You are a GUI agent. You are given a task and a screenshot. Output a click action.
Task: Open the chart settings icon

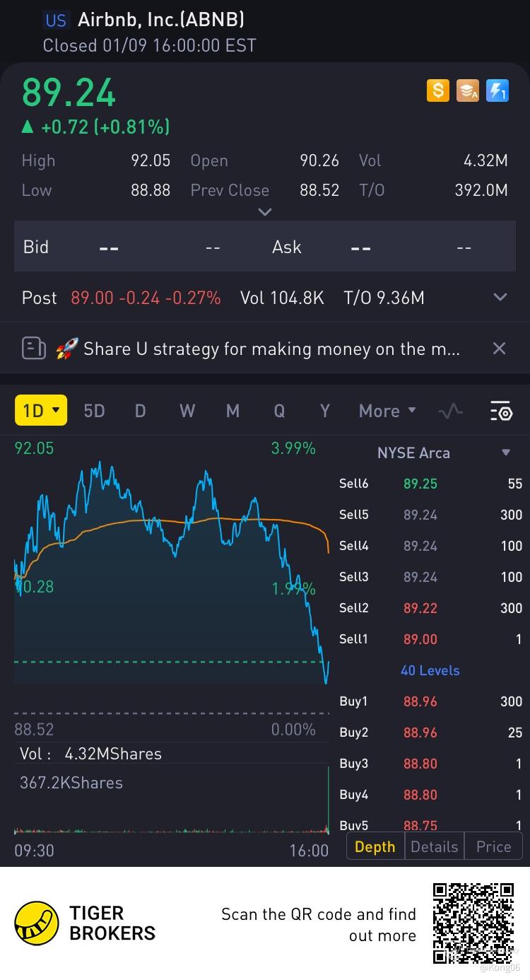[x=500, y=411]
